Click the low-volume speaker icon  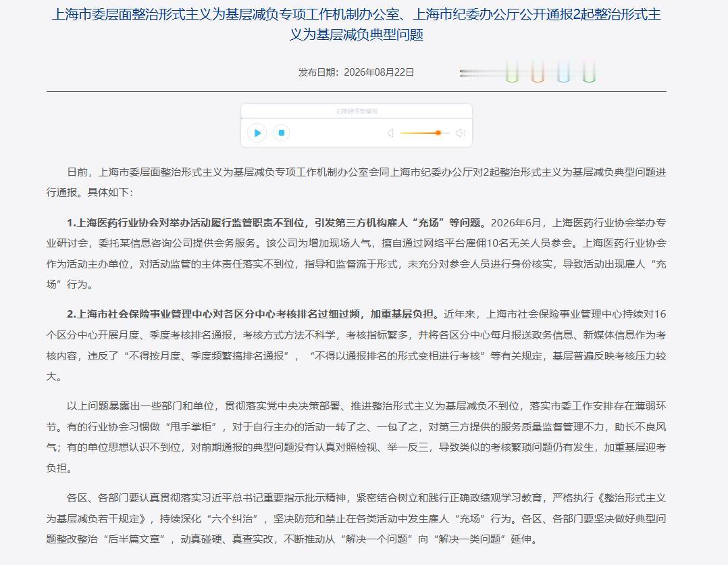point(391,133)
